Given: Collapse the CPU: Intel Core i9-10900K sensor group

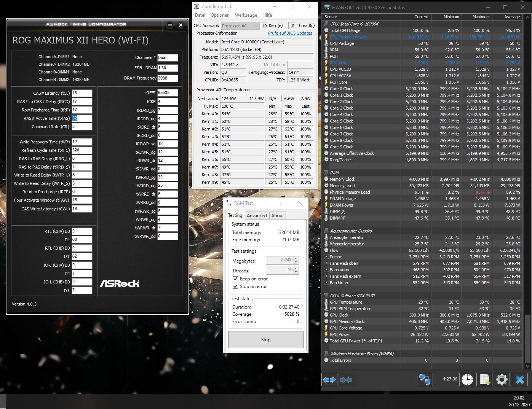Looking at the screenshot, I should coord(326,24).
